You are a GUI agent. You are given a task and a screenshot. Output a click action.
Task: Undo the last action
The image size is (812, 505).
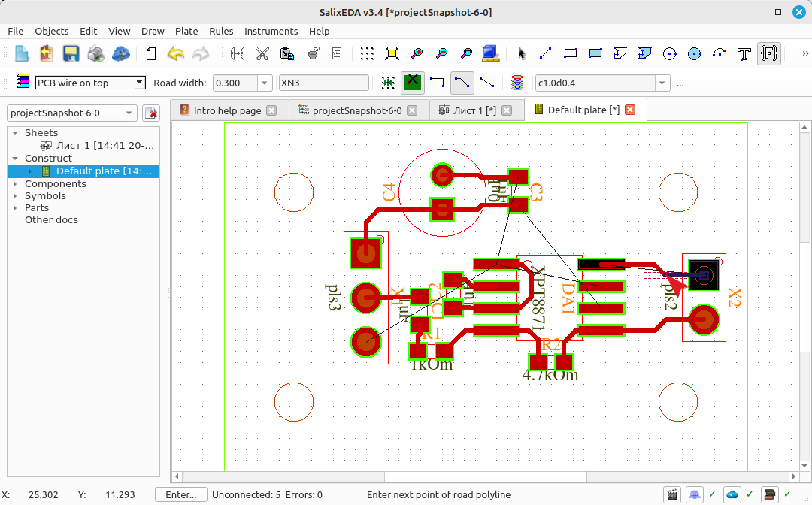pyautogui.click(x=175, y=53)
